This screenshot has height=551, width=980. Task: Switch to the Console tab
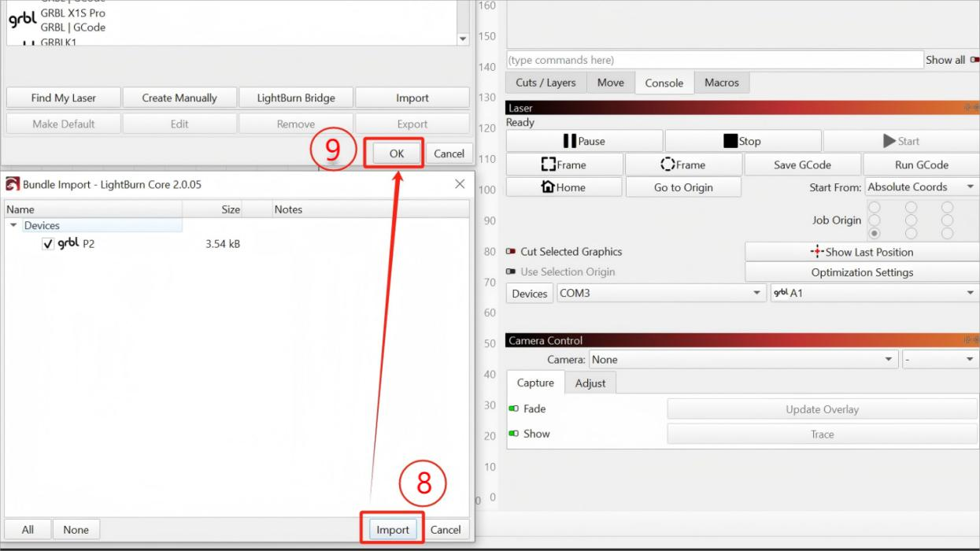point(664,83)
